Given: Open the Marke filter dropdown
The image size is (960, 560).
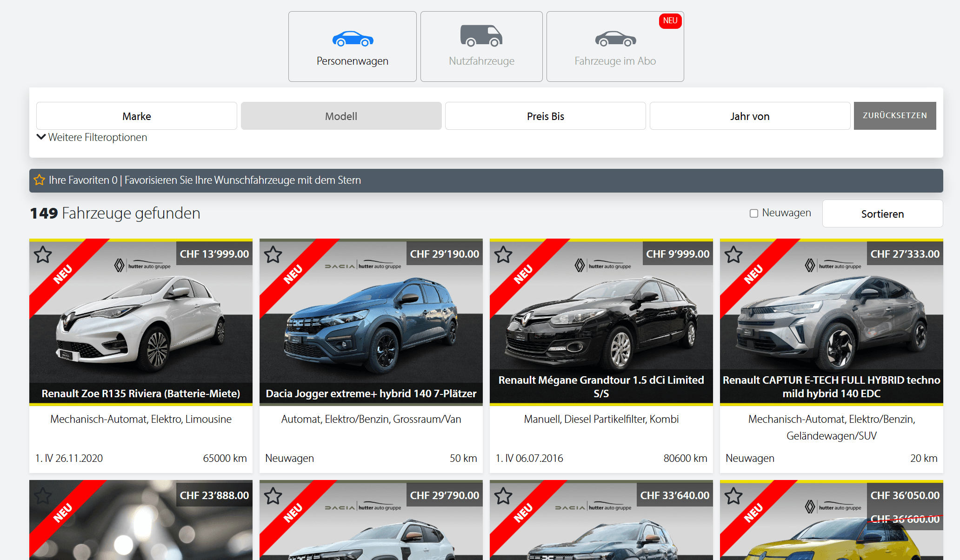Looking at the screenshot, I should click(136, 116).
